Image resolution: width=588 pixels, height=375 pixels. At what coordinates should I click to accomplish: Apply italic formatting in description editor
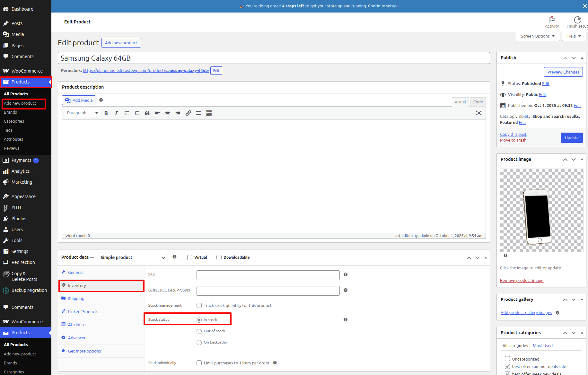click(x=116, y=113)
